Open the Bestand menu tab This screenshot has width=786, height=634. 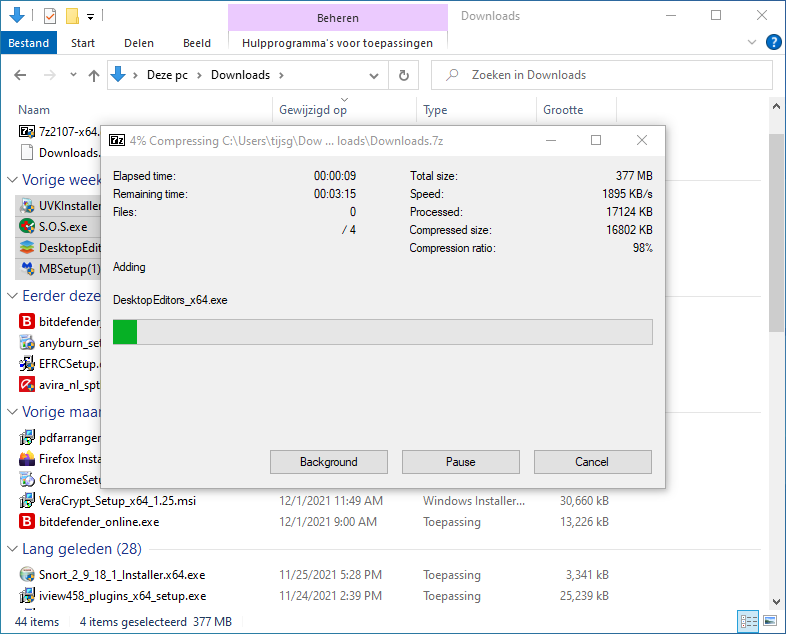[x=29, y=43]
